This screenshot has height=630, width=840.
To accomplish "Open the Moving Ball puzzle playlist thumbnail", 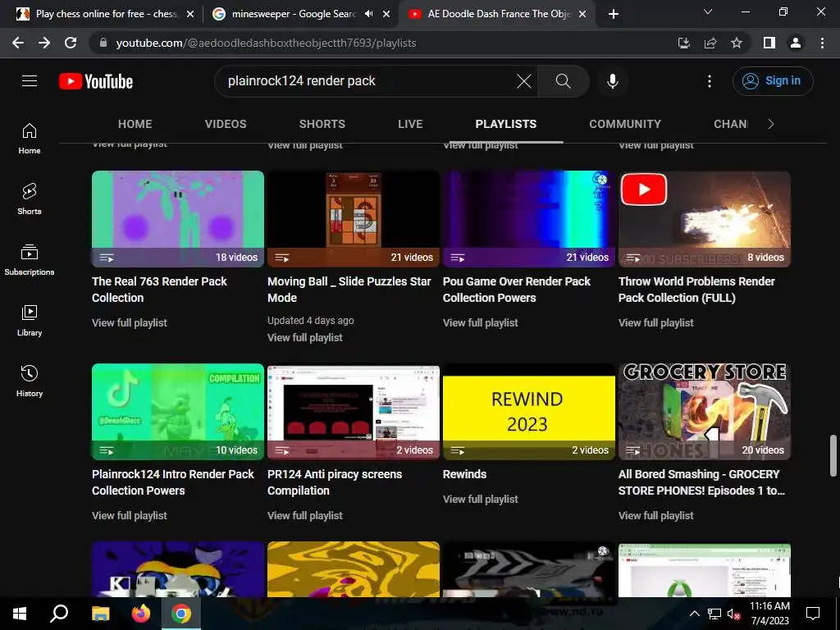I will (x=354, y=218).
